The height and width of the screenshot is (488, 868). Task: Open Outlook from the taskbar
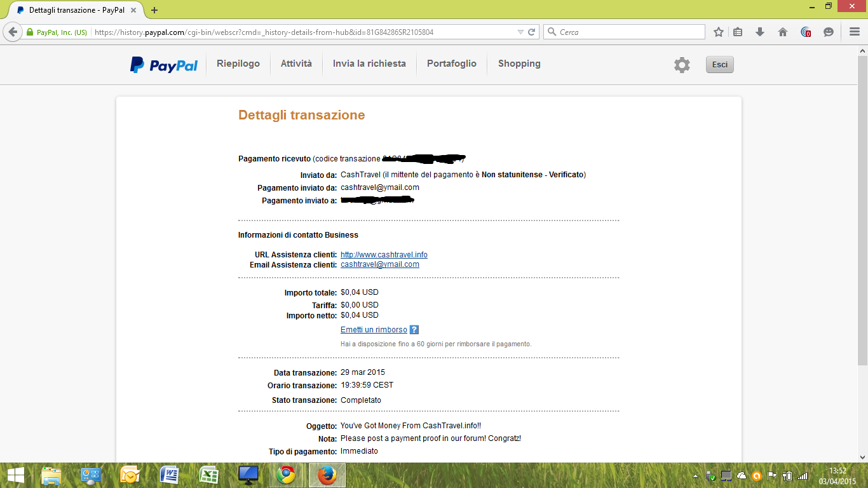[130, 475]
